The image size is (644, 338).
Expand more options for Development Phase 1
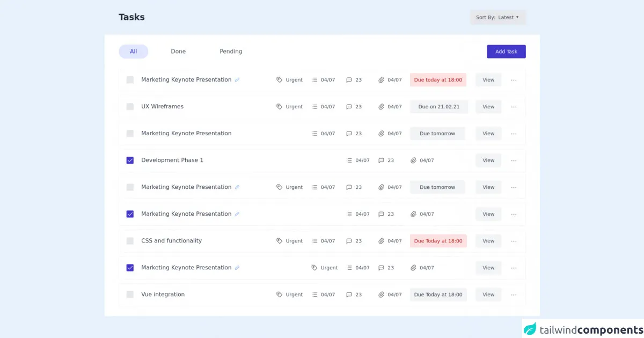514,160
